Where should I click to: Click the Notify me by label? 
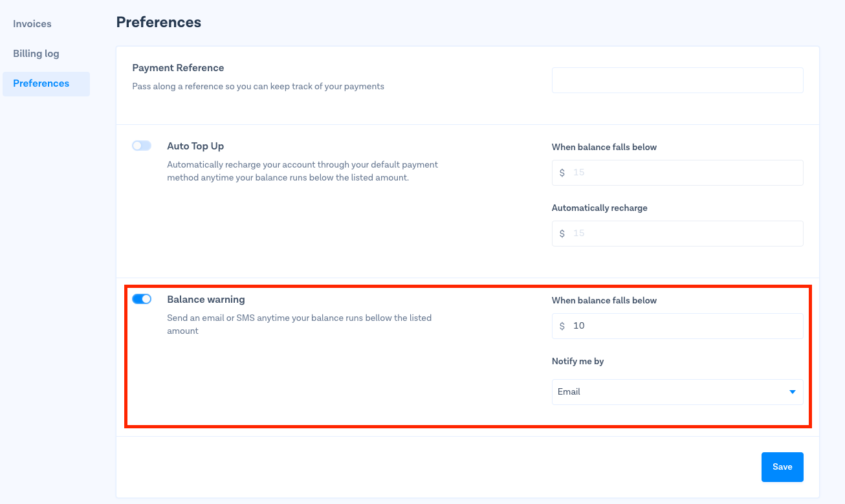pyautogui.click(x=578, y=361)
